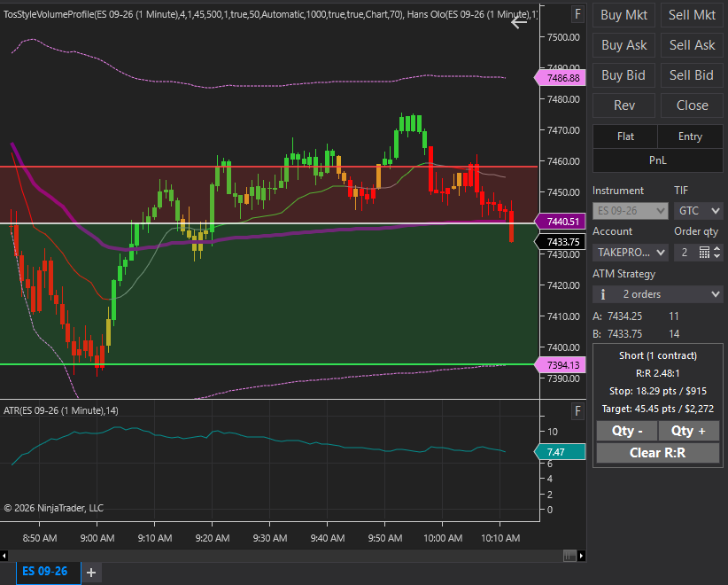The width and height of the screenshot is (728, 585).
Task: Select the ES 09-26 chart tab
Action: point(49,572)
